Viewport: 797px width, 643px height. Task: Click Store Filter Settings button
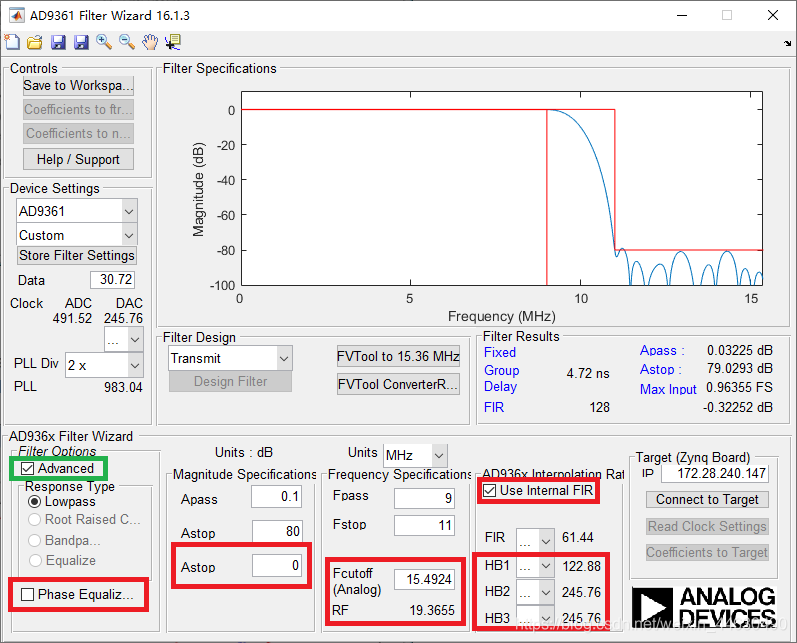[77, 255]
